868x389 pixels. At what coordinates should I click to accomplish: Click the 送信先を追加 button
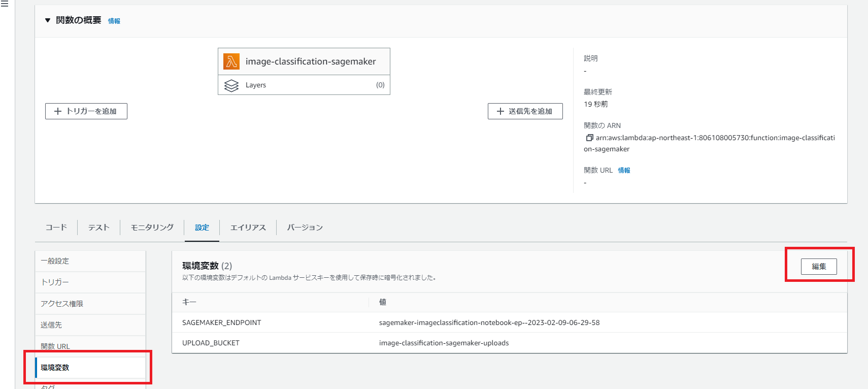(x=525, y=111)
